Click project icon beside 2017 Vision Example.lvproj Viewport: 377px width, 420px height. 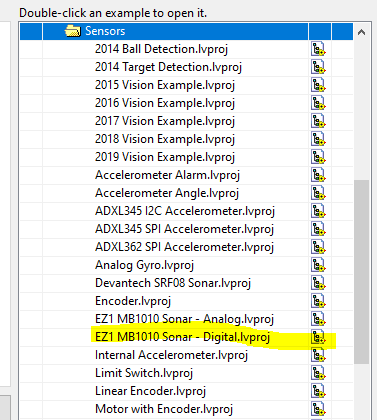[318, 121]
